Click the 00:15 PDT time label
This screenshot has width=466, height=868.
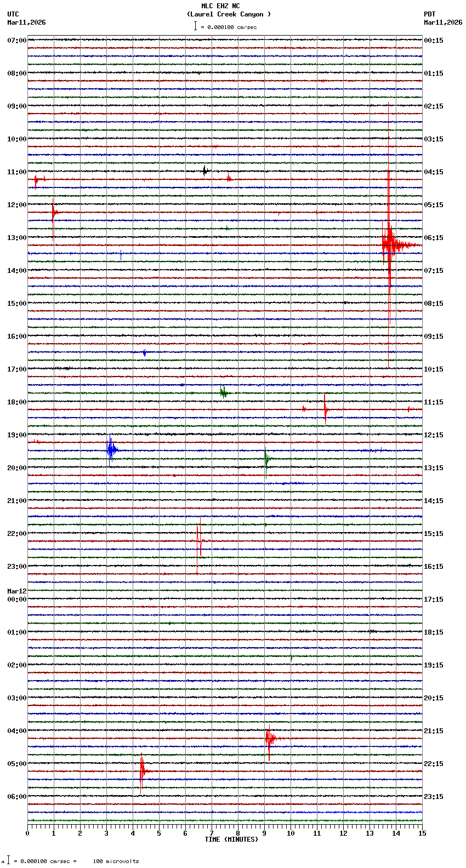click(x=434, y=41)
